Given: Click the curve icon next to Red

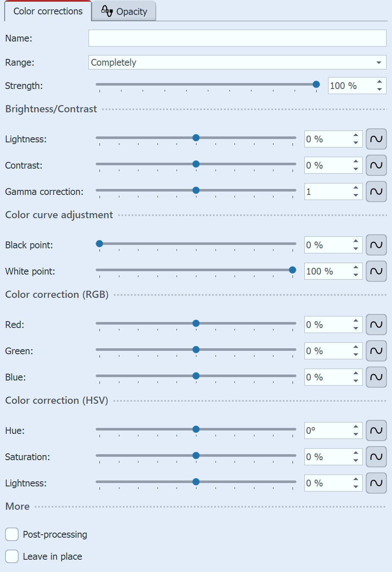Looking at the screenshot, I should coord(376,325).
